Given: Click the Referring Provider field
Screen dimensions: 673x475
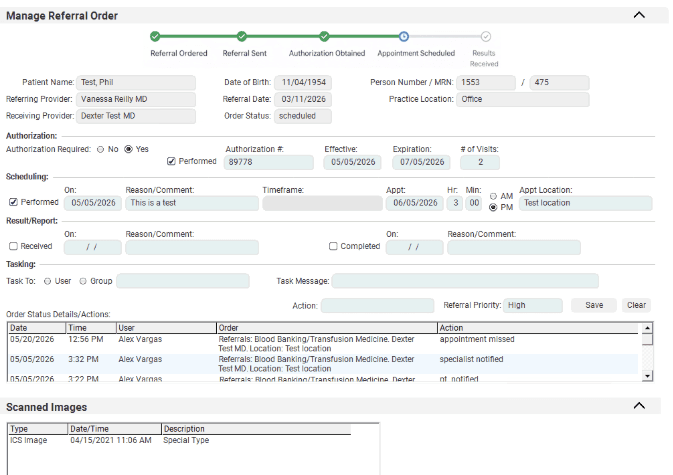Looking at the screenshot, I should pos(136,99).
